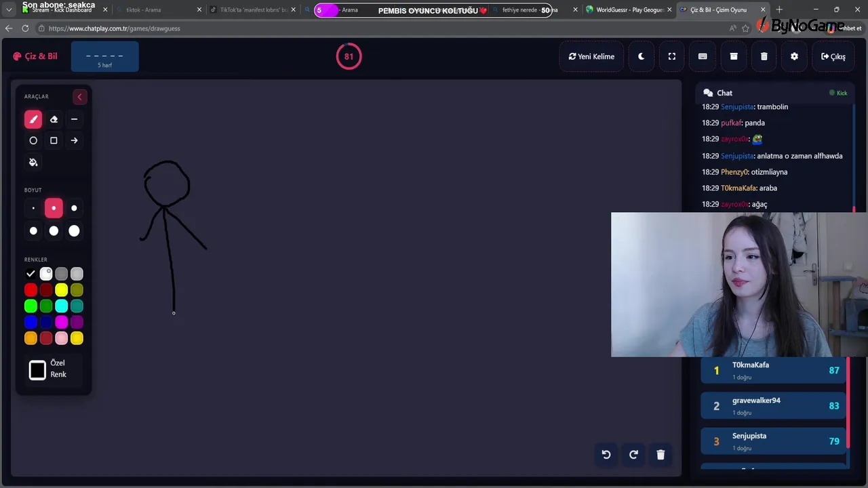Click T0kmaKafa leaderboard row
The width and height of the screenshot is (868, 488).
pos(773,370)
